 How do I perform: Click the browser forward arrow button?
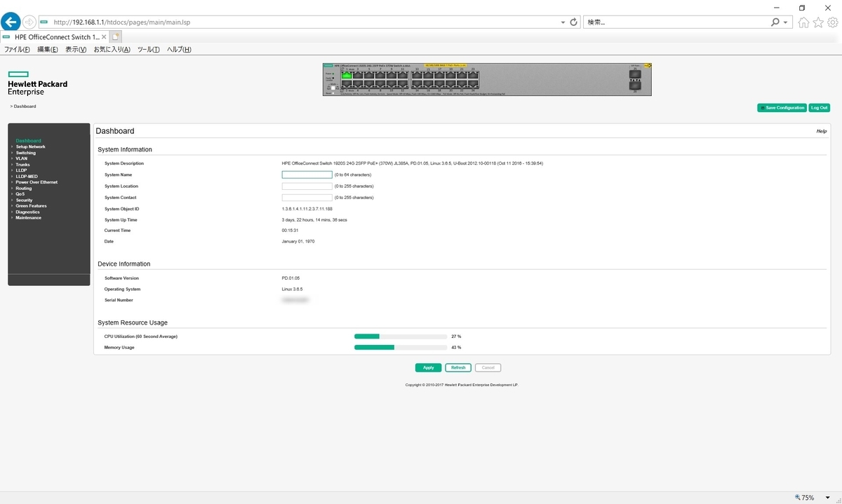[29, 22]
